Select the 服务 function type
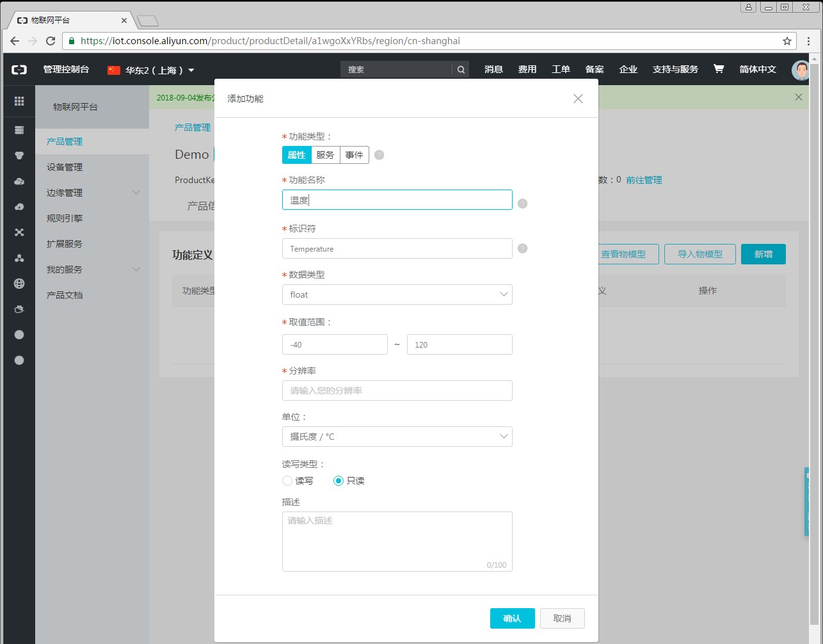The width and height of the screenshot is (823, 644). pyautogui.click(x=325, y=155)
